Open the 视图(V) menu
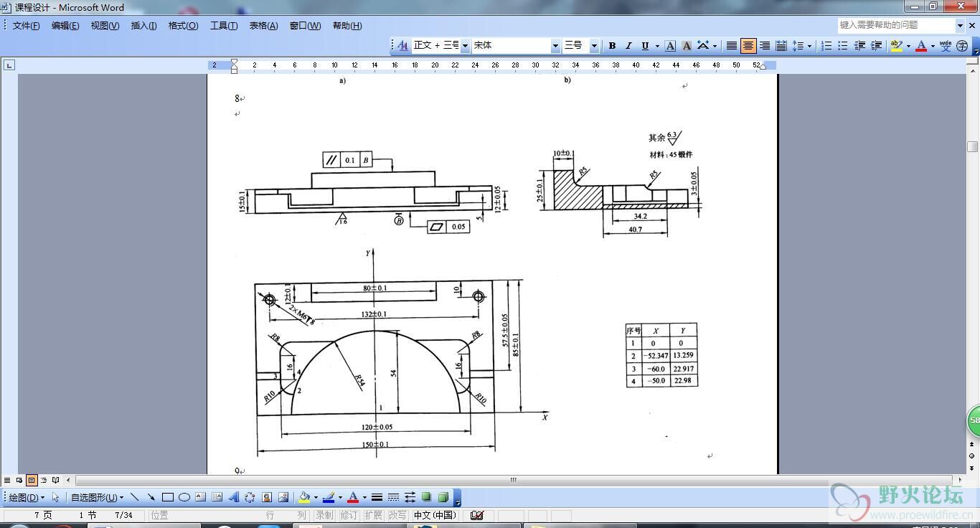This screenshot has height=528, width=980. click(105, 26)
